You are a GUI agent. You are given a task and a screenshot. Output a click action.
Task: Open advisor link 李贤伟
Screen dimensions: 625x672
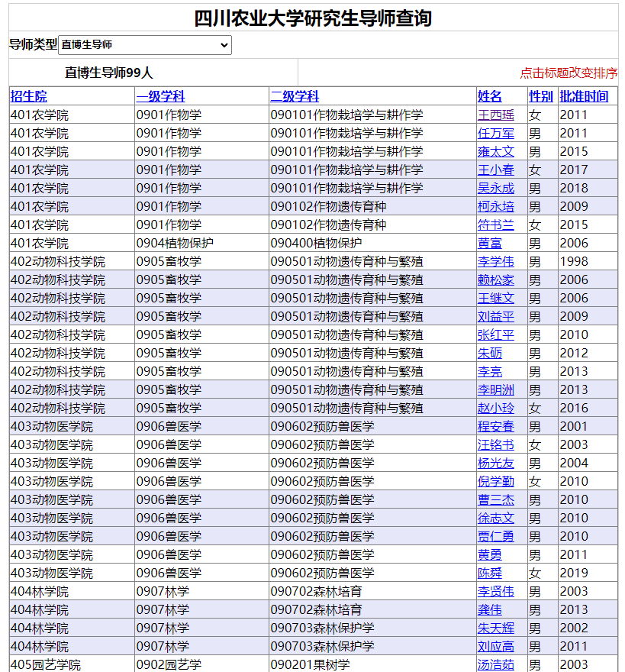click(495, 591)
